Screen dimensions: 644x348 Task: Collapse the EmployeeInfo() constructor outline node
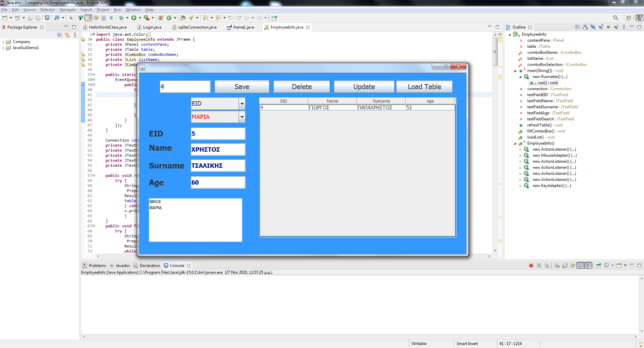point(515,144)
